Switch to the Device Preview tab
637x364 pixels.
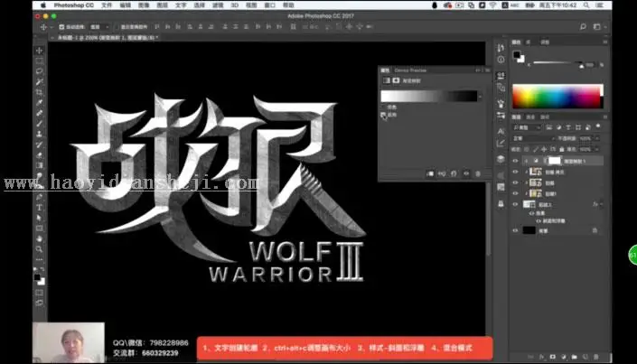(410, 70)
